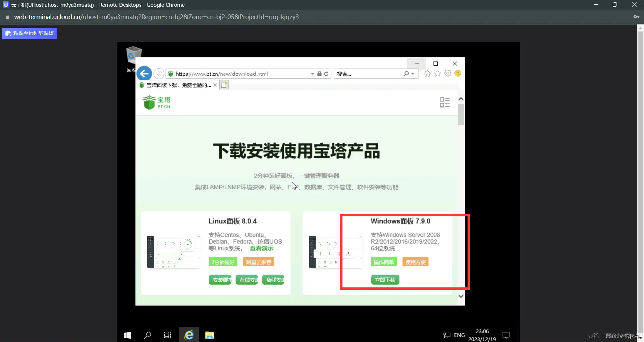Expand the search box provider dropdown arrow
The image size is (644, 342).
click(414, 74)
